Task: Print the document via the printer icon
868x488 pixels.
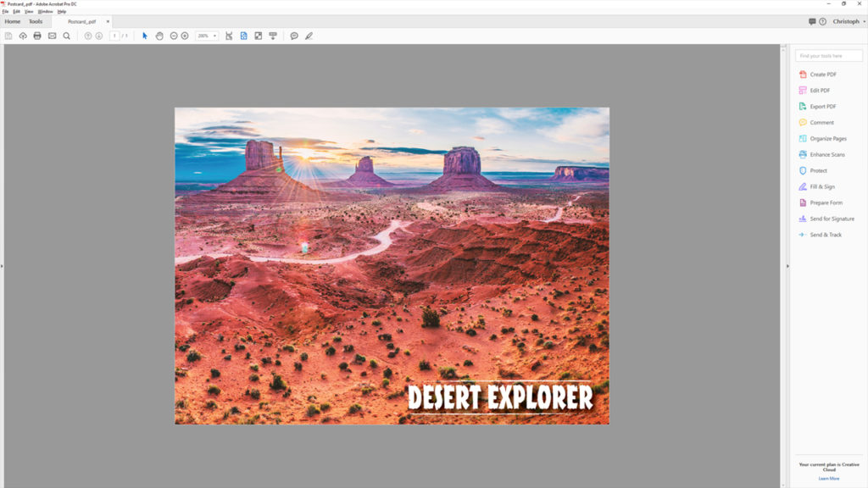Action: click(37, 36)
